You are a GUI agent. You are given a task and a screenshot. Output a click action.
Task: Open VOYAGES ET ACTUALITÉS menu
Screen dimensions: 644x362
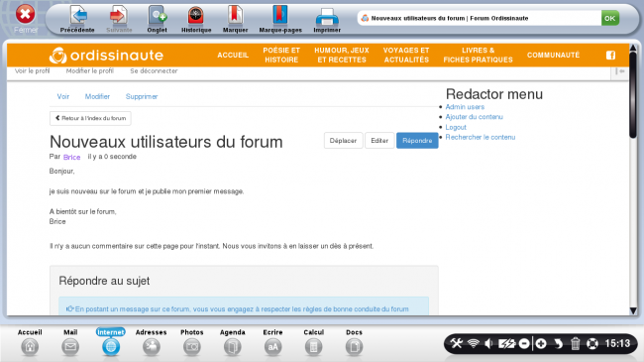click(406, 56)
